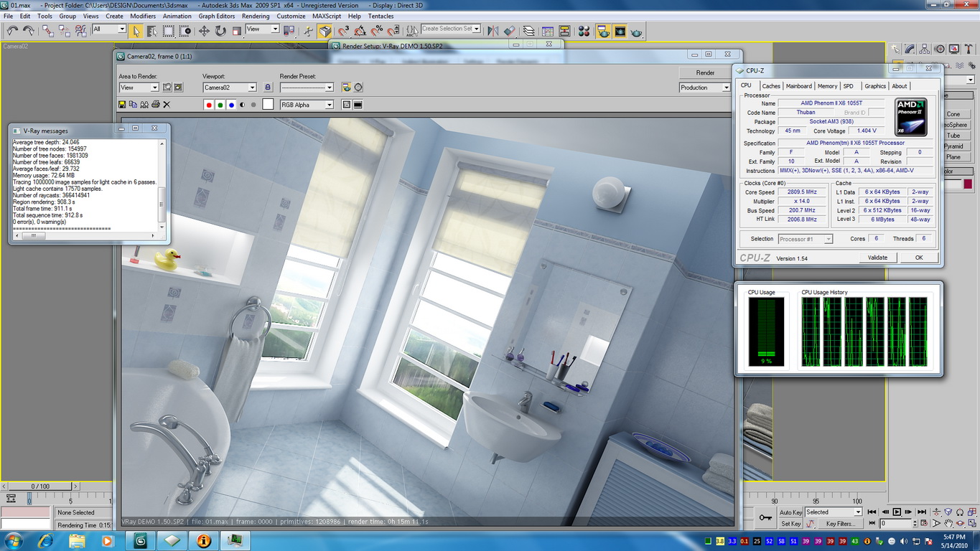The width and height of the screenshot is (980, 551).
Task: Print the rendered image
Action: [155, 105]
